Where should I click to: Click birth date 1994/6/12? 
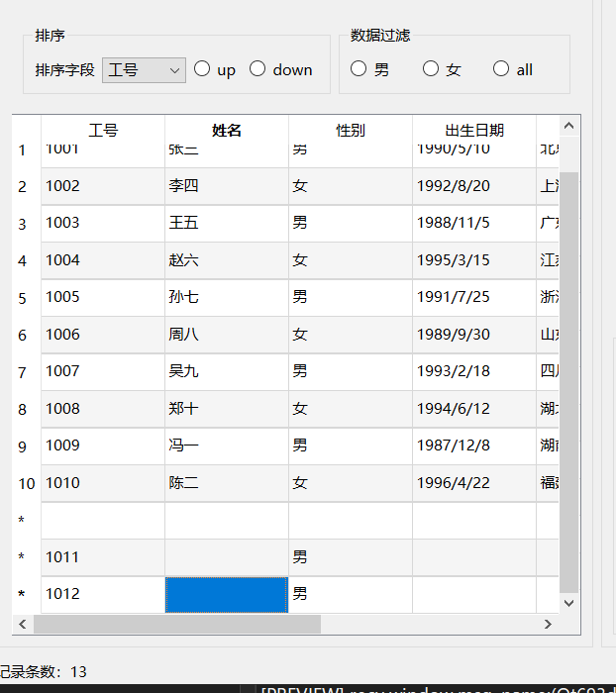point(474,409)
